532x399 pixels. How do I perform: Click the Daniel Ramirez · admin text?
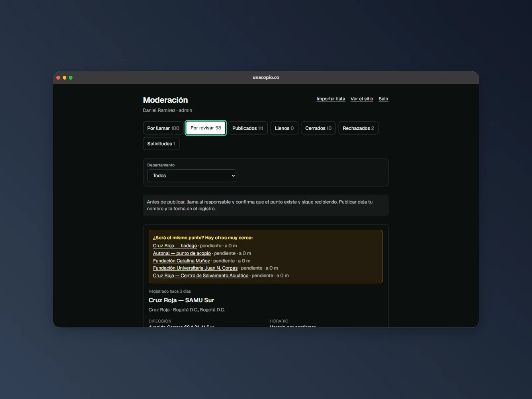pyautogui.click(x=168, y=110)
